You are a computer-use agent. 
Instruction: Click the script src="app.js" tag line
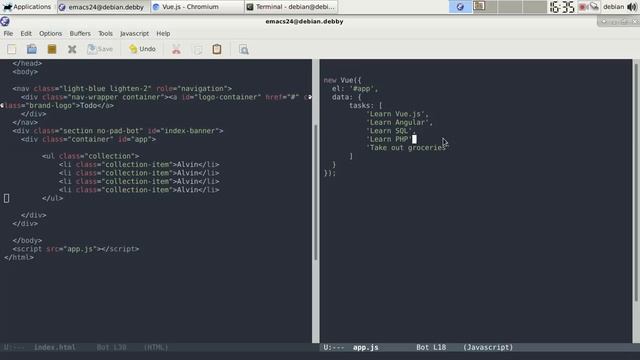tap(76, 249)
